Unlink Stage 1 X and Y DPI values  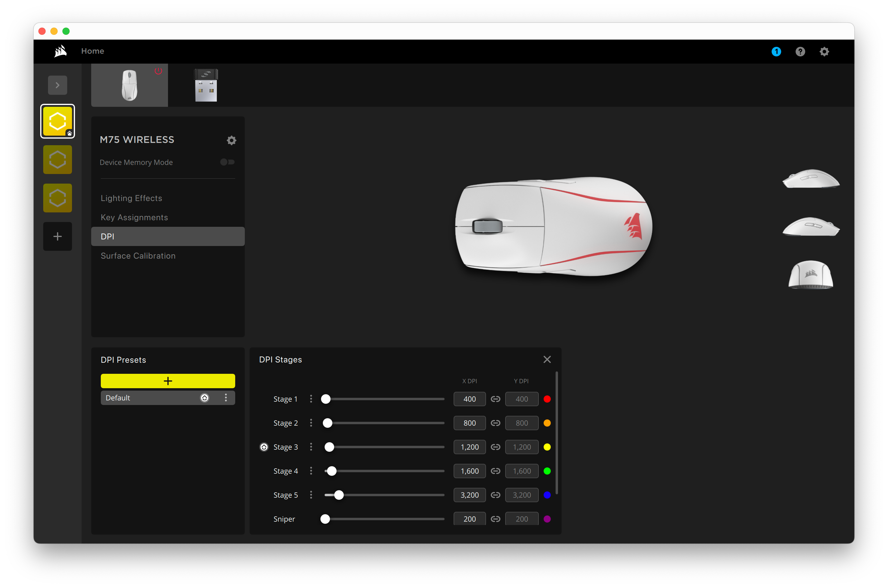point(495,399)
